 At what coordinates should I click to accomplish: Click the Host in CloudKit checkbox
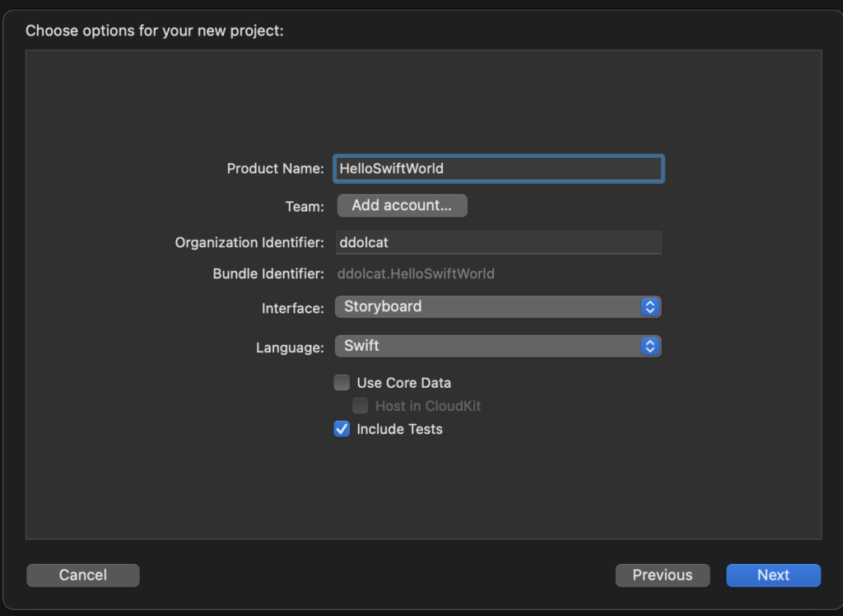coord(361,406)
